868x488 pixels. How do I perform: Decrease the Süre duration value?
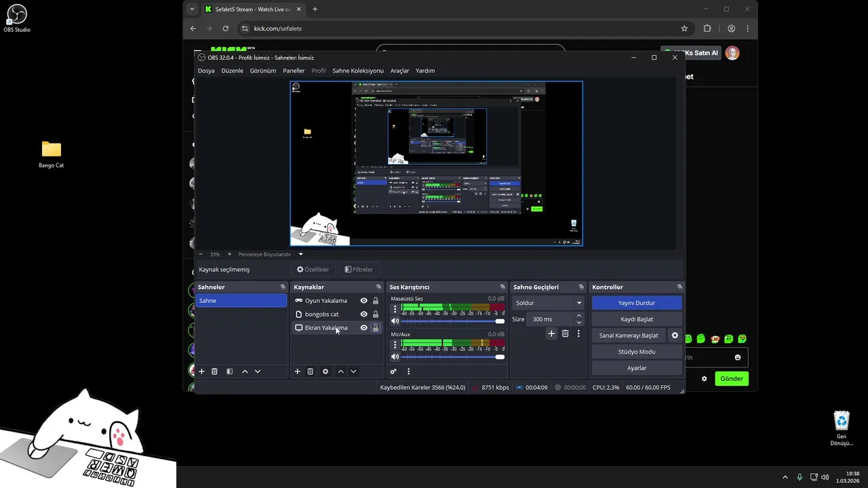pyautogui.click(x=578, y=323)
